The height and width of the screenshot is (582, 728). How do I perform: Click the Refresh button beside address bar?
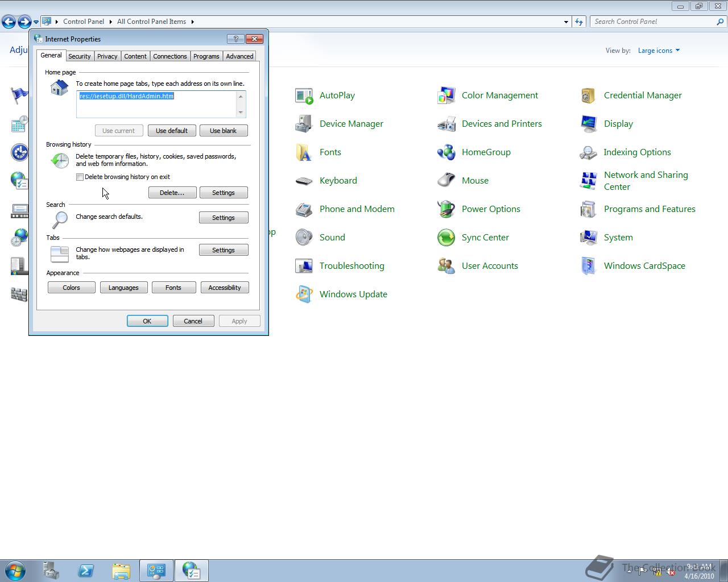coord(579,22)
